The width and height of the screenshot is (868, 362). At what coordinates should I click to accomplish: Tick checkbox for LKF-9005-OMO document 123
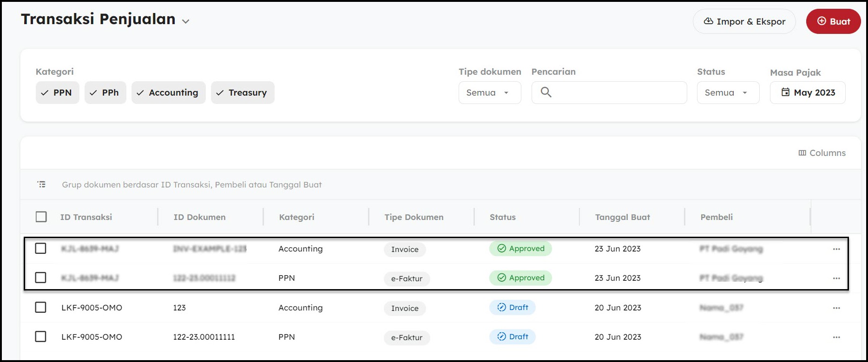point(41,307)
